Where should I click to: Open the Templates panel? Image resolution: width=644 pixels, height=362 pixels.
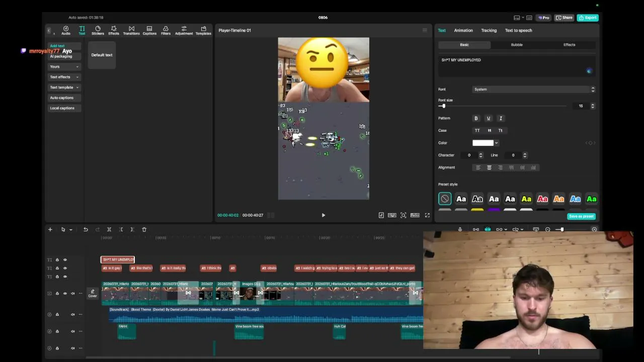203,30
